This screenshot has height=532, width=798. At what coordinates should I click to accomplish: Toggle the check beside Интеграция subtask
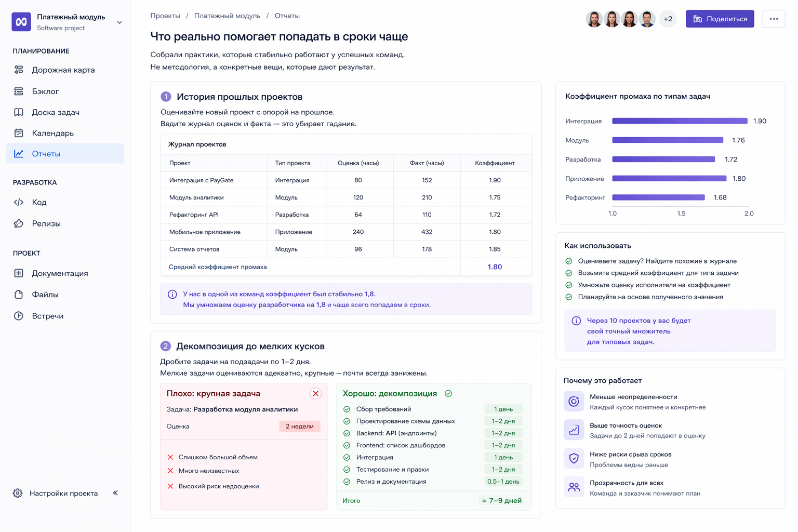point(347,458)
